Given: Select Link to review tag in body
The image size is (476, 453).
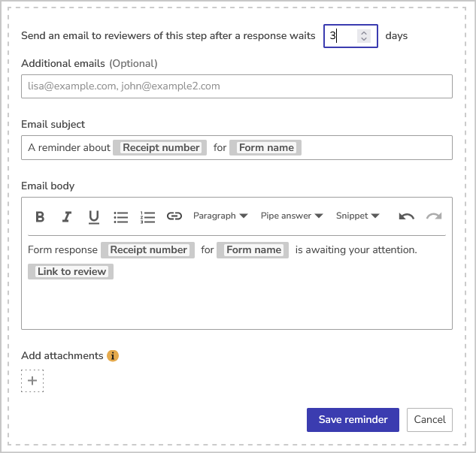Looking at the screenshot, I should tap(71, 271).
